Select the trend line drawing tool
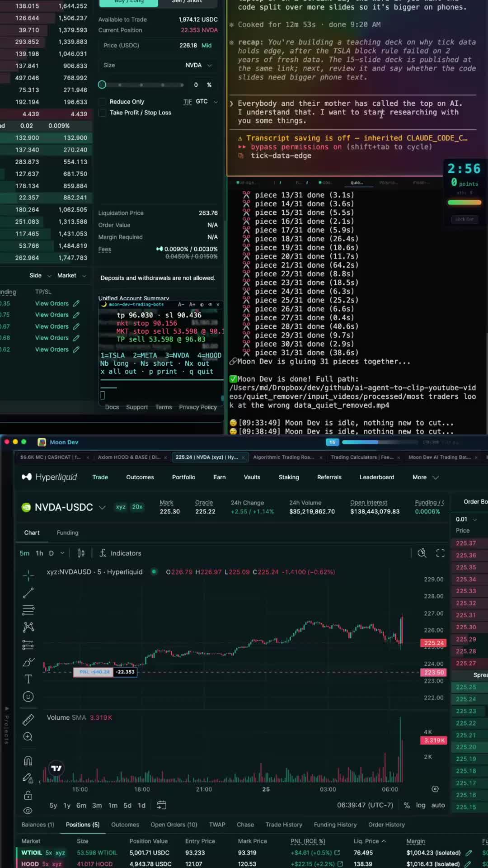 [x=28, y=593]
